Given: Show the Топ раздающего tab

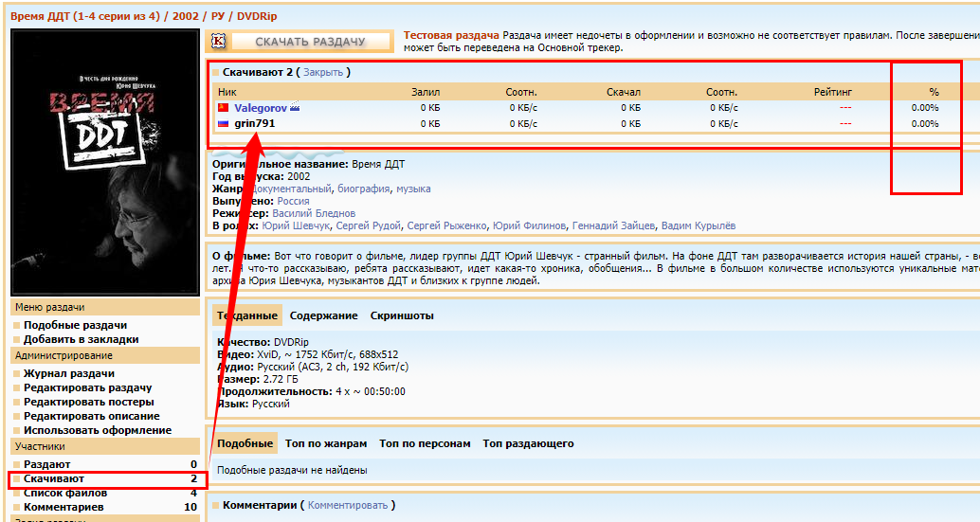Looking at the screenshot, I should 528,443.
